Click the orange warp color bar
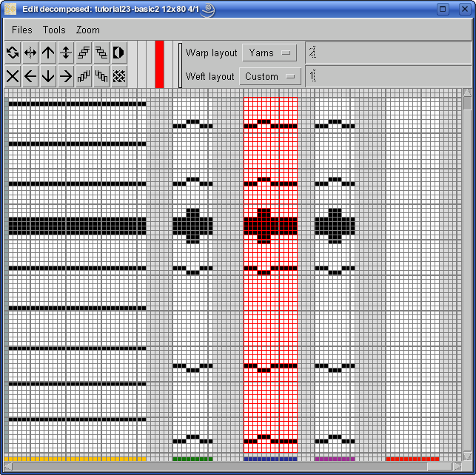 74,459
